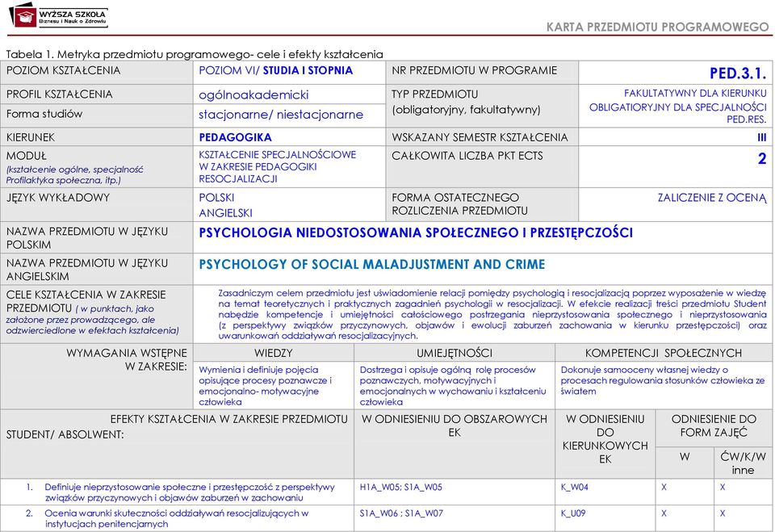The width and height of the screenshot is (775, 532).
Task: Click the value 'POZIOM VI/ STUDIA I STOPNIA'
Action: (276, 70)
